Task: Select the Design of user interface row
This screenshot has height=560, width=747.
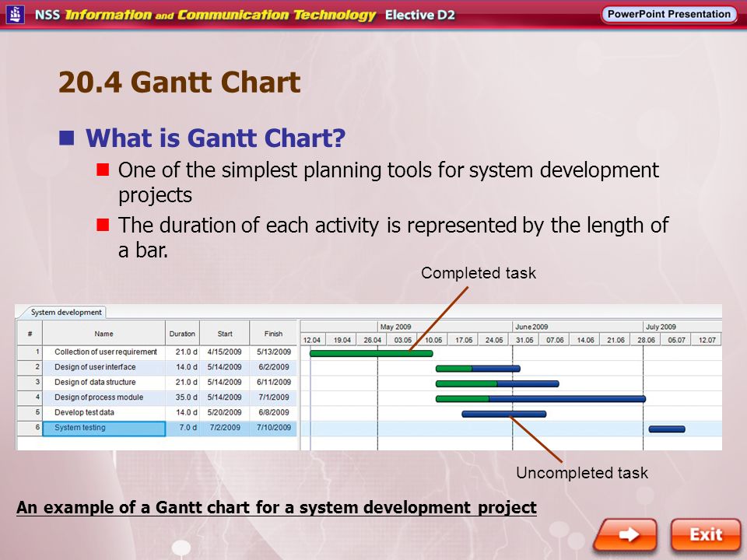Action: (x=157, y=367)
